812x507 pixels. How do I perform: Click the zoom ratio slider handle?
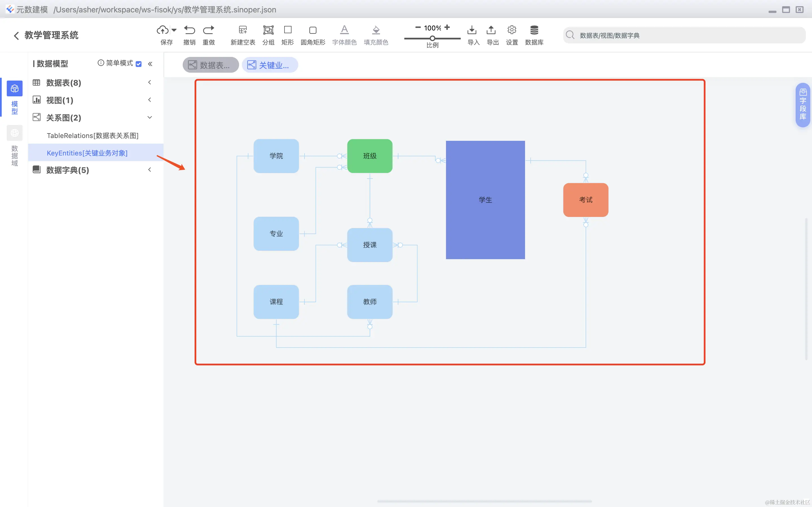pos(433,38)
